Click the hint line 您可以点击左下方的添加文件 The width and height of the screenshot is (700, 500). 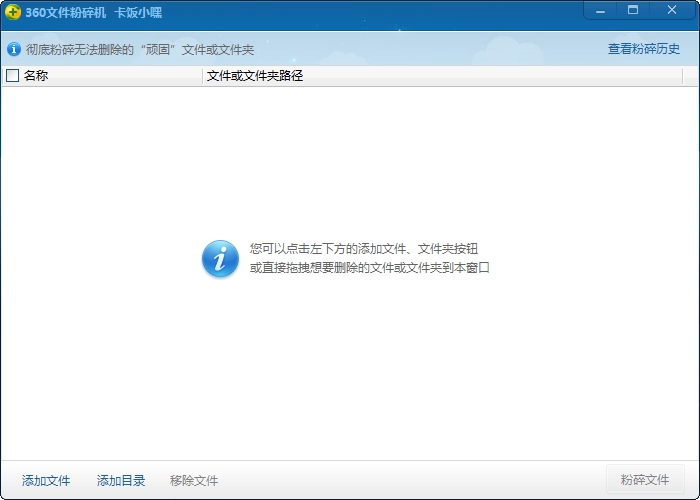[x=356, y=248]
